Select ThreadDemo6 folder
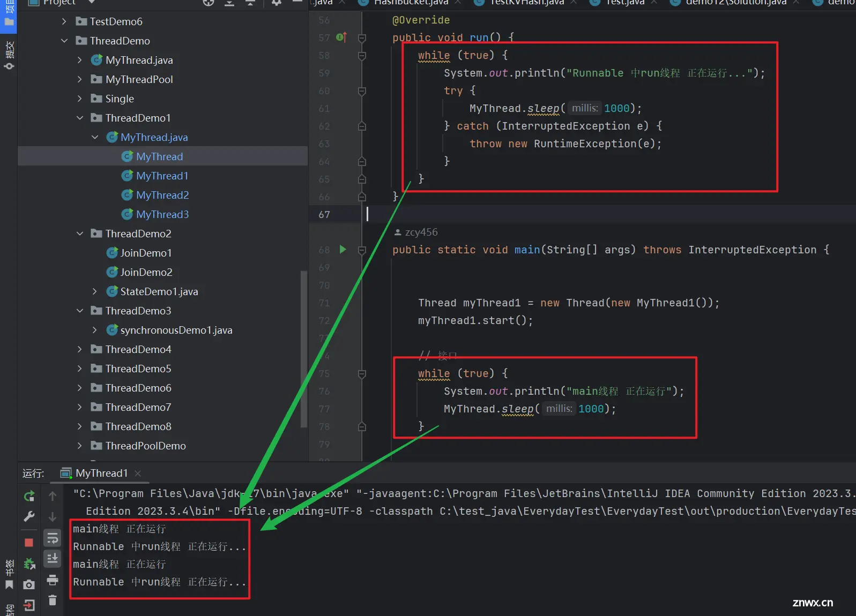The width and height of the screenshot is (856, 616). tap(138, 388)
